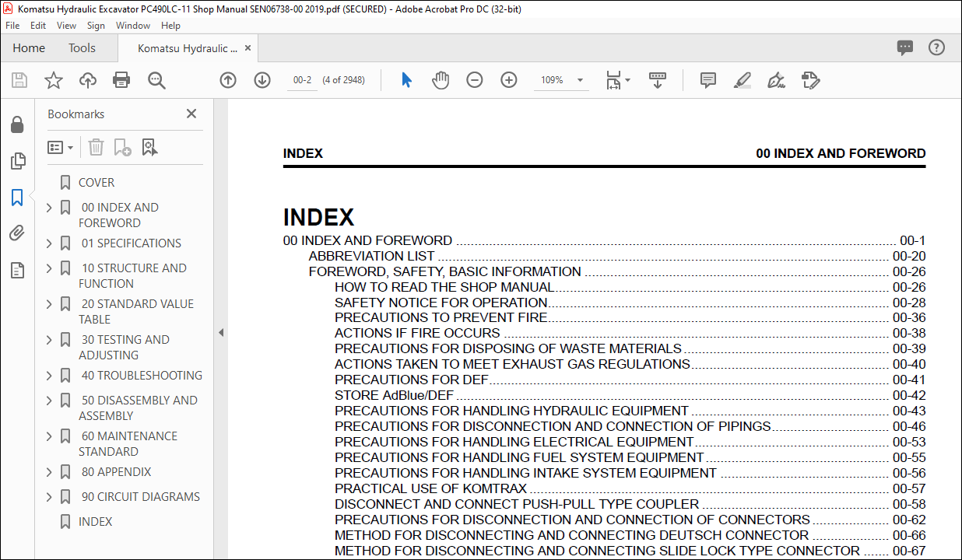This screenshot has width=962, height=560.
Task: Close the Bookmarks panel
Action: 191,114
